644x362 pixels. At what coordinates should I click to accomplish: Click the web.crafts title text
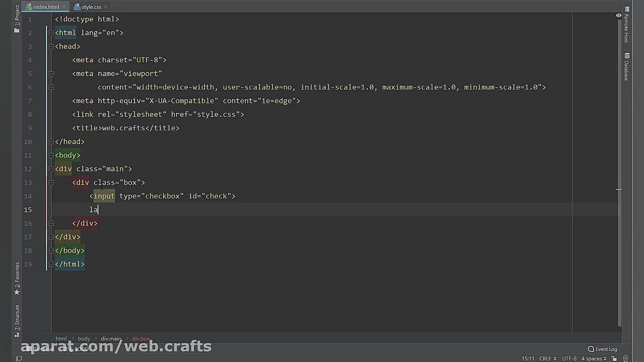tap(123, 128)
